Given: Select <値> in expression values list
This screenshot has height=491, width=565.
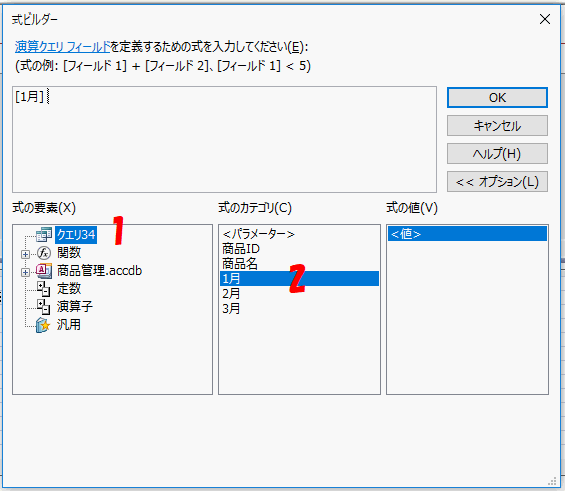Looking at the screenshot, I should pos(467,234).
